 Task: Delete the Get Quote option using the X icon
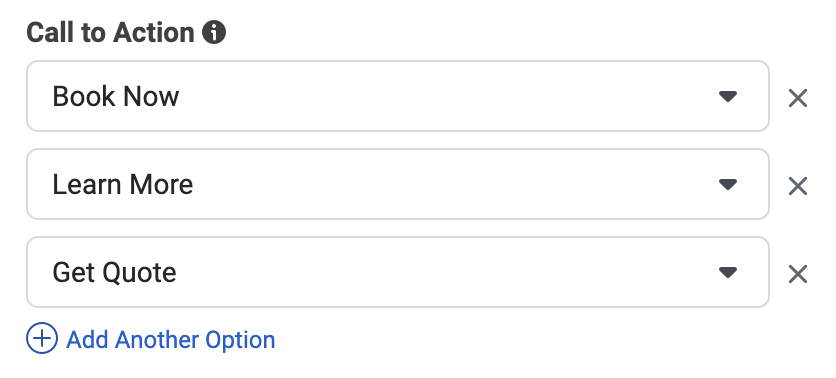798,274
